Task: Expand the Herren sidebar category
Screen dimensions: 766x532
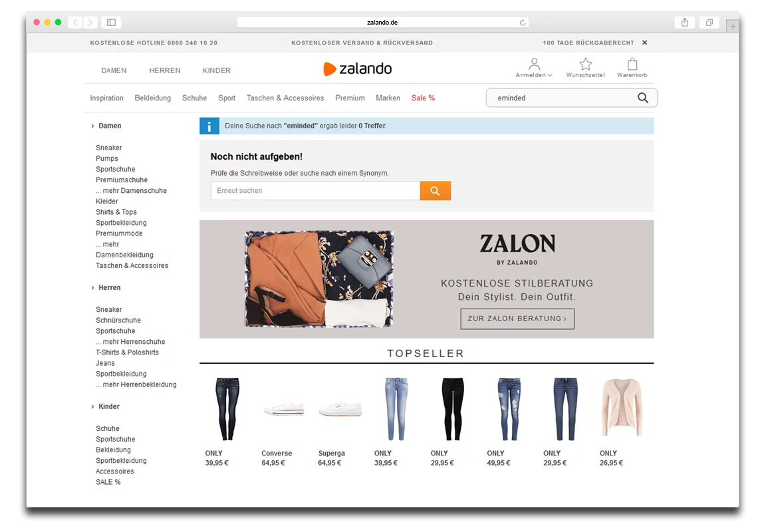Action: point(106,288)
